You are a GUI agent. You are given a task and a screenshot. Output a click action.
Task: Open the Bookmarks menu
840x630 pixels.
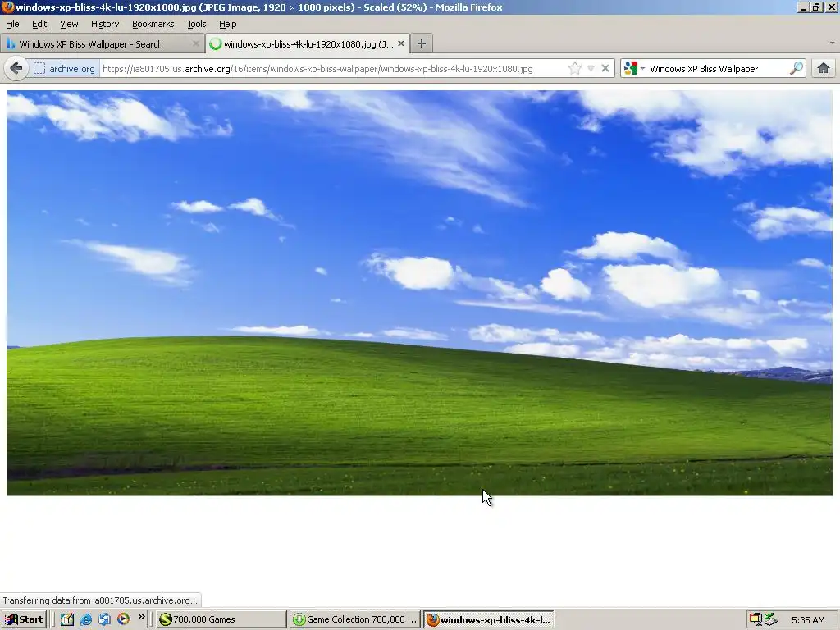tap(153, 24)
